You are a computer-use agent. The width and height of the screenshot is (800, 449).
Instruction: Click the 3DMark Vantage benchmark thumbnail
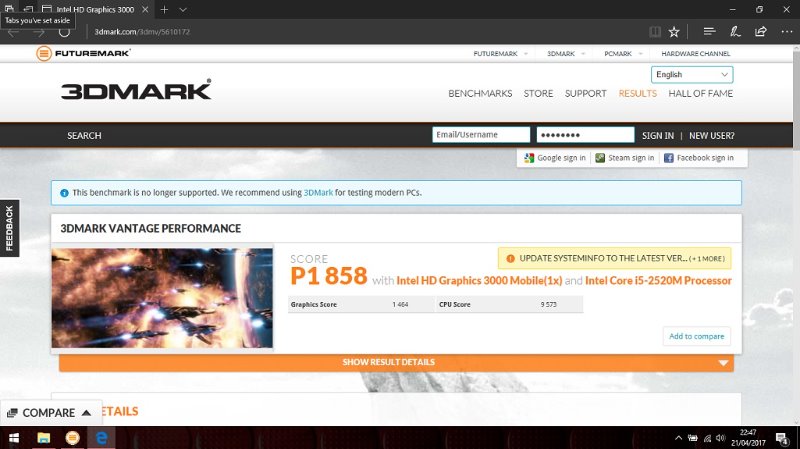pyautogui.click(x=162, y=298)
